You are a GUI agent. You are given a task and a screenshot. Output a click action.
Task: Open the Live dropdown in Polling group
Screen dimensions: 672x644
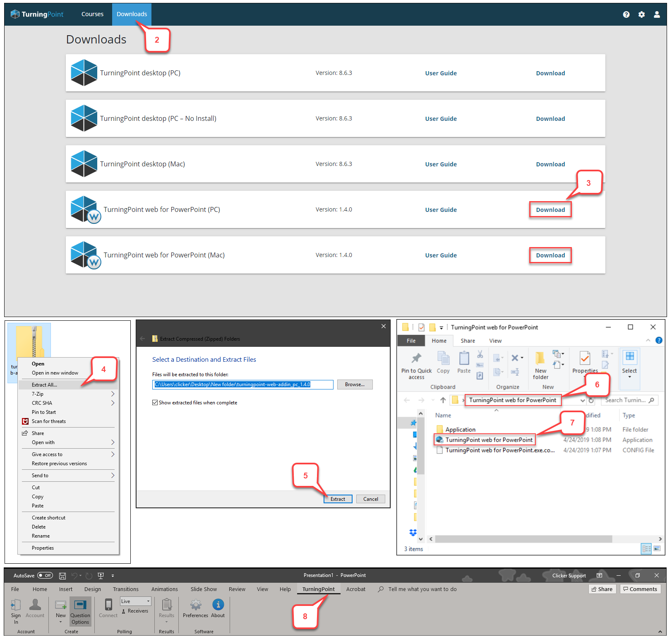click(136, 601)
